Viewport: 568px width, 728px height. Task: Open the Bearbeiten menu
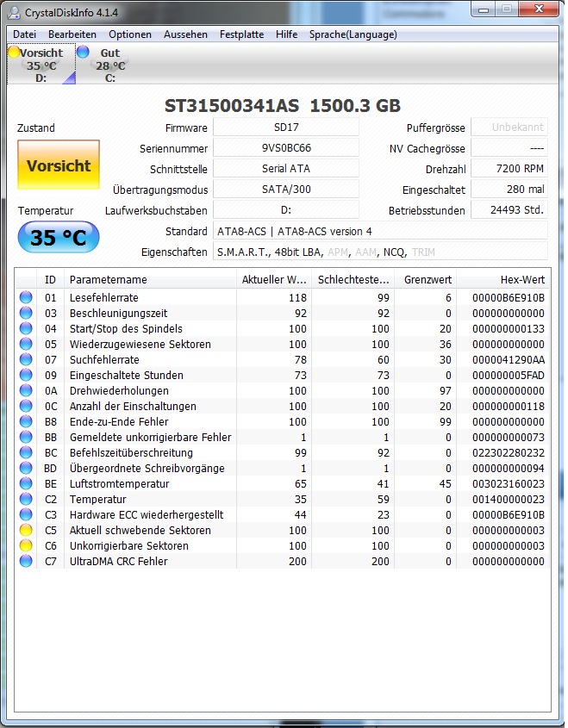[72, 34]
